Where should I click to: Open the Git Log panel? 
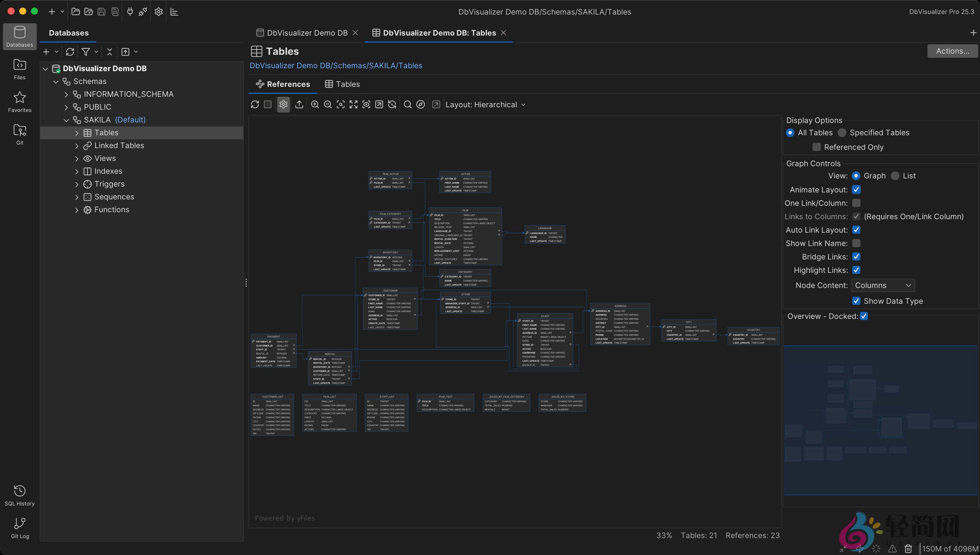click(20, 527)
